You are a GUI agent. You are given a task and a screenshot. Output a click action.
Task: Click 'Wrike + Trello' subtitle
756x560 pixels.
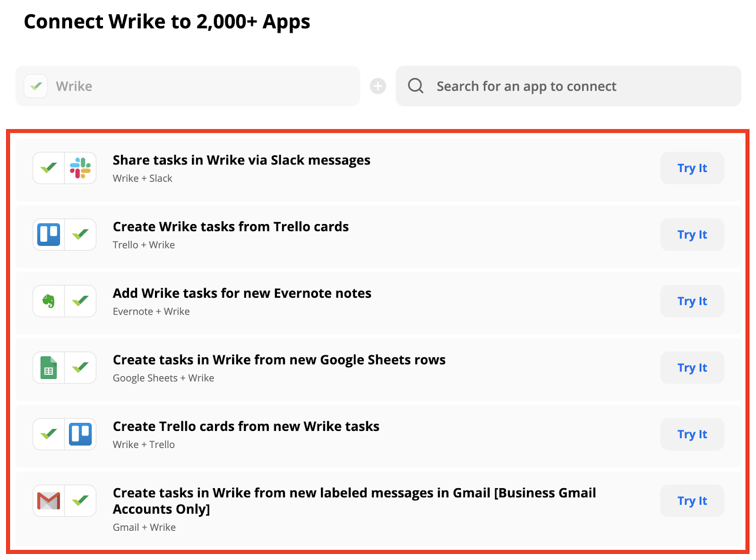pyautogui.click(x=144, y=445)
